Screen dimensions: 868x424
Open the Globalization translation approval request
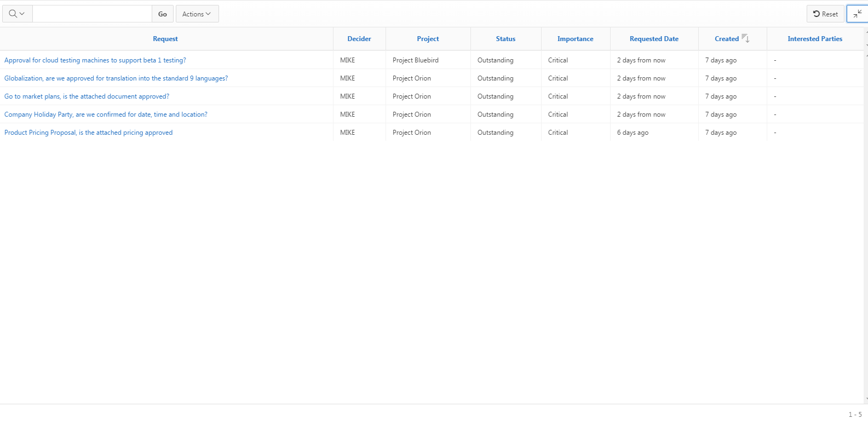tap(116, 78)
